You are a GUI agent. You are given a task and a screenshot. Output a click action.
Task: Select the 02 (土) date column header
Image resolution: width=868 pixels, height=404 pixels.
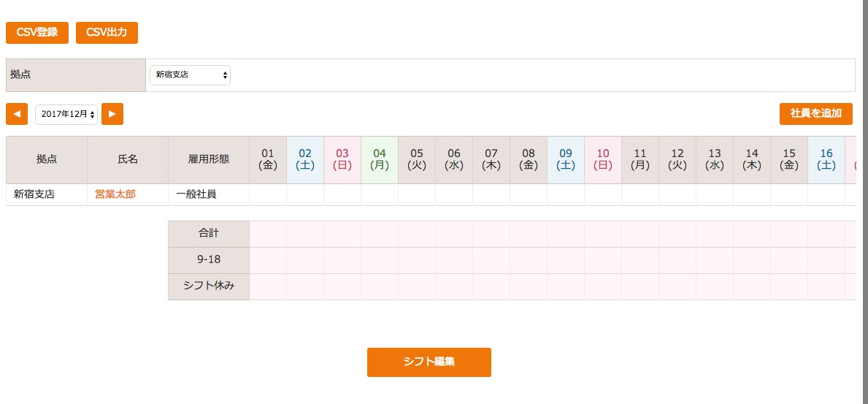[305, 159]
